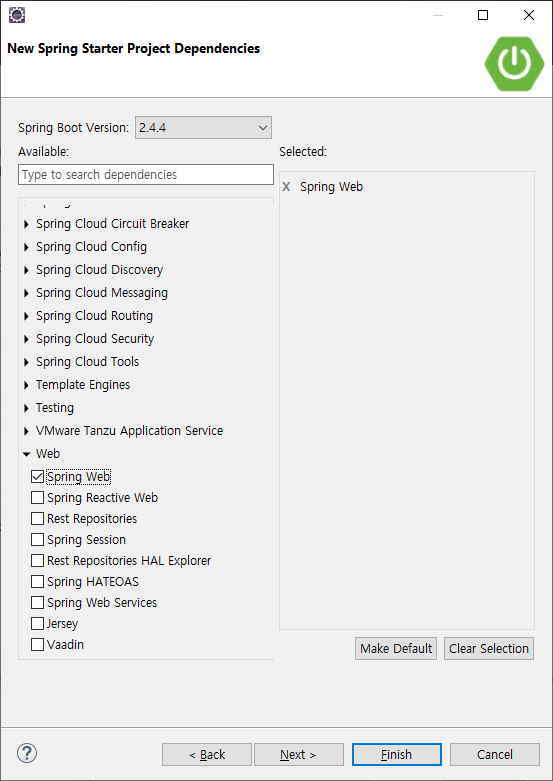
Task: Focus the search dependencies text field
Action: point(146,175)
